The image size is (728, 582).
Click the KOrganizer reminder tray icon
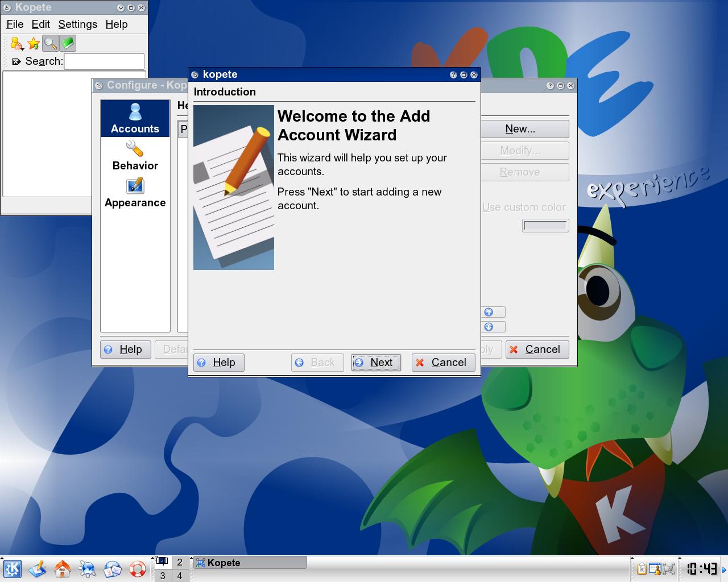655,569
